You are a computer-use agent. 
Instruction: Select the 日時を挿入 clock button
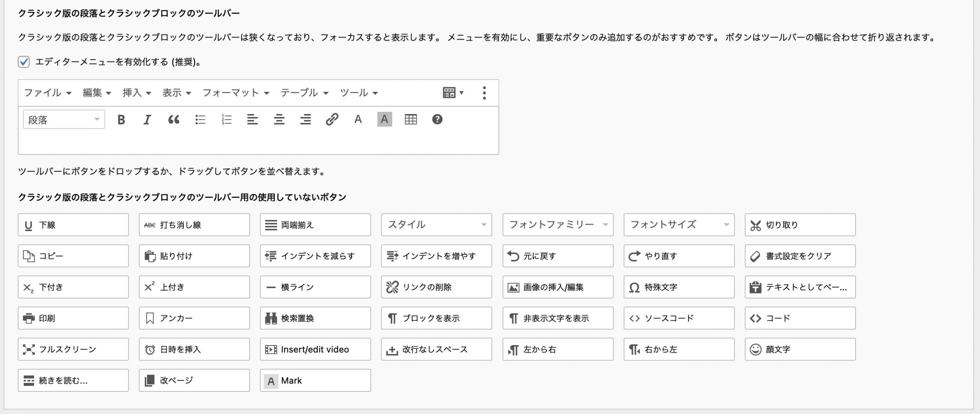point(194,349)
